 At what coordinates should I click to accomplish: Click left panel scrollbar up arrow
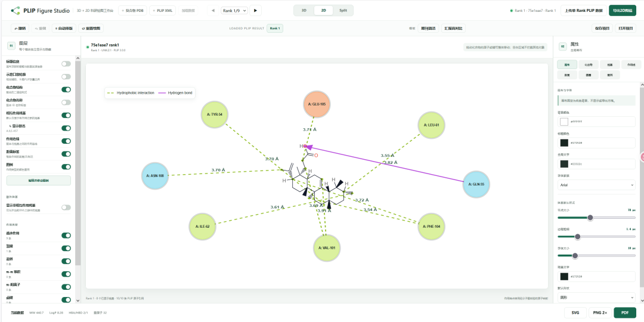click(78, 60)
